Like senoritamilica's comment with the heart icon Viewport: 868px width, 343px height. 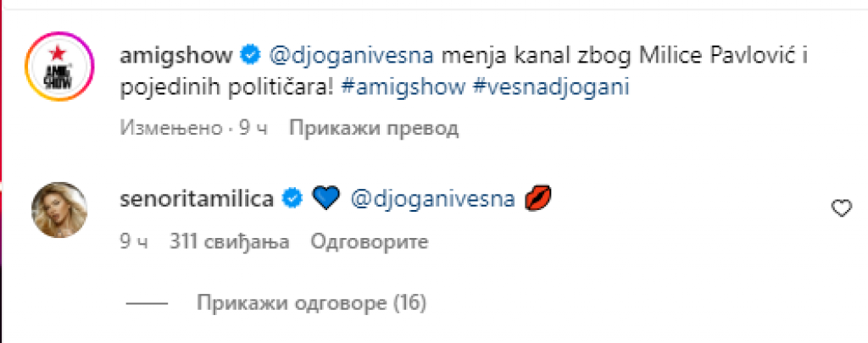coord(842,208)
